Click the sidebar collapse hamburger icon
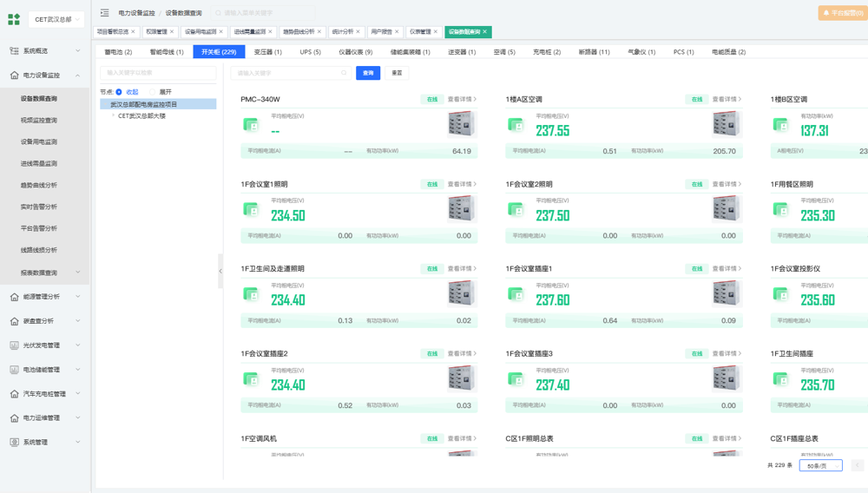The image size is (868, 493). coord(104,13)
